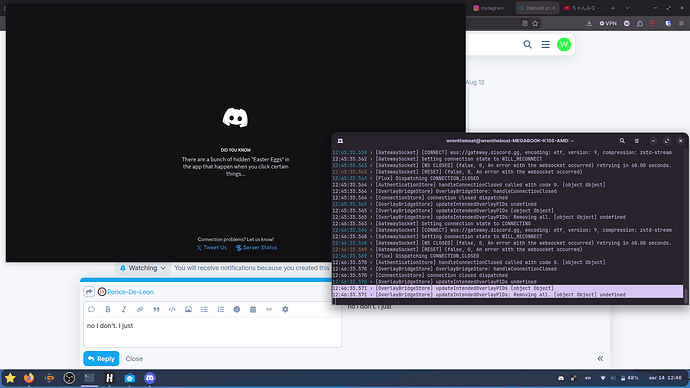Click the reply-to arrow icon beside Ponce-De-Leon

89,292
